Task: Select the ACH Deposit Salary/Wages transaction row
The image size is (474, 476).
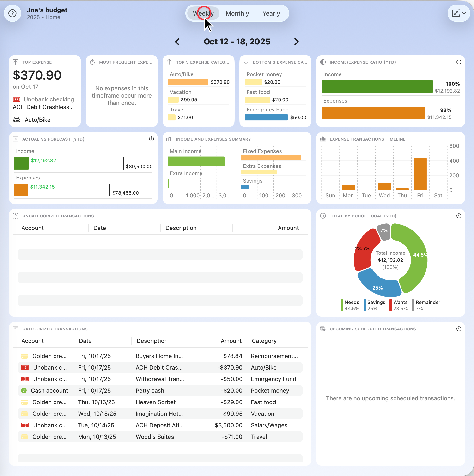Action: [160, 425]
